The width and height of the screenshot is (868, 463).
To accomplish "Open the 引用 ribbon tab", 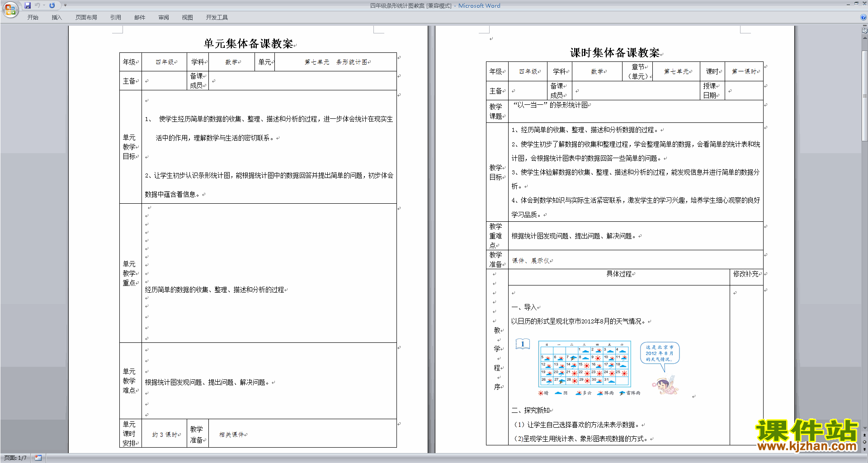I will [x=116, y=18].
